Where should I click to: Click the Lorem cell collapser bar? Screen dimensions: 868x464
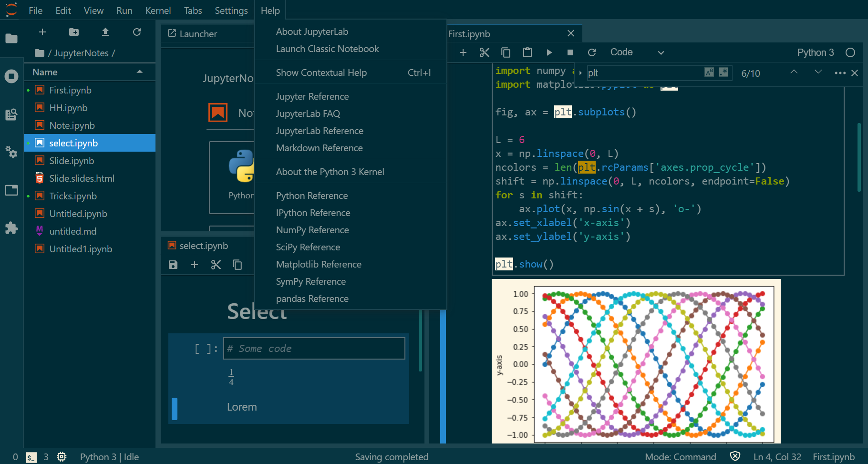click(x=175, y=409)
